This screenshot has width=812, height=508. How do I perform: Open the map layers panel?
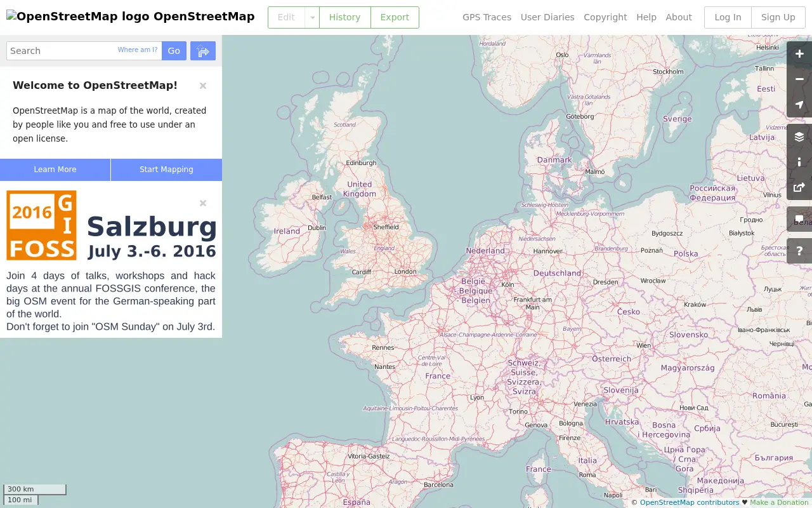[799, 137]
